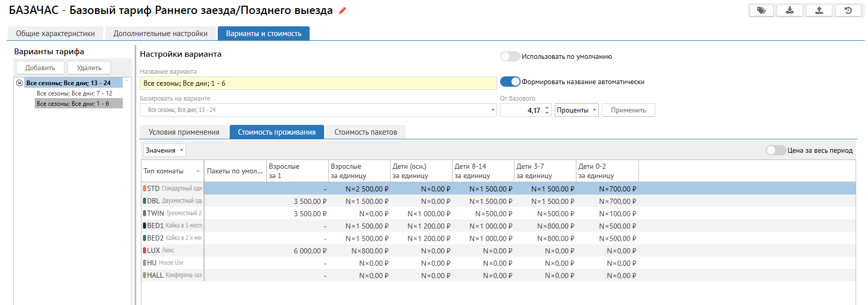Turn off 'Формировать название автоматически' switch

[x=510, y=82]
